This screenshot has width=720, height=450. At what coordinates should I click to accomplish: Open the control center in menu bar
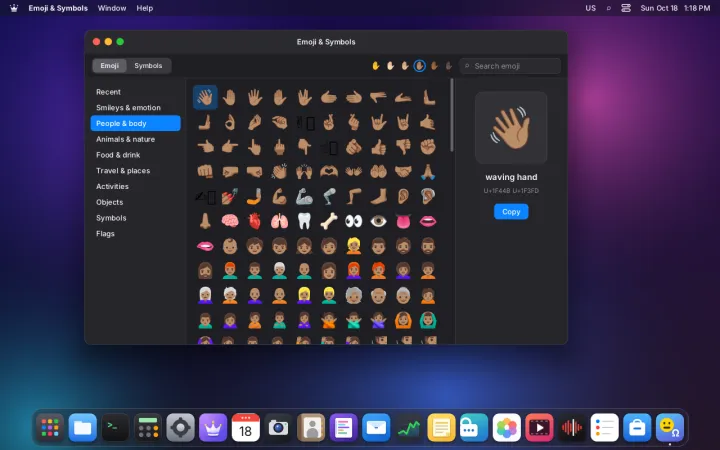(626, 8)
